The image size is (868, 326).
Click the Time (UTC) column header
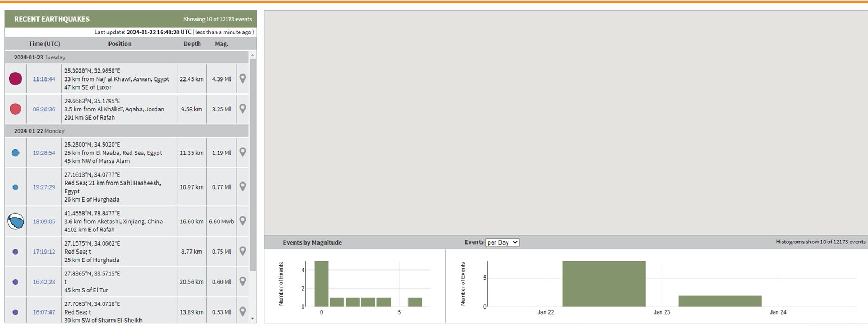(44, 44)
